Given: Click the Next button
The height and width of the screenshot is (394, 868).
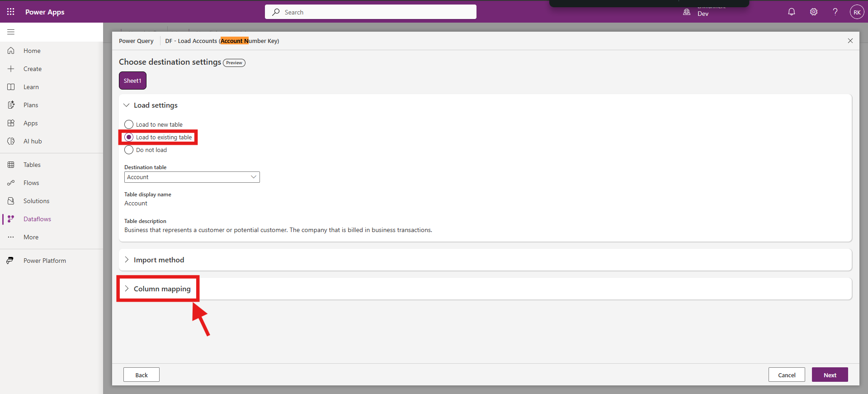Looking at the screenshot, I should coord(830,375).
